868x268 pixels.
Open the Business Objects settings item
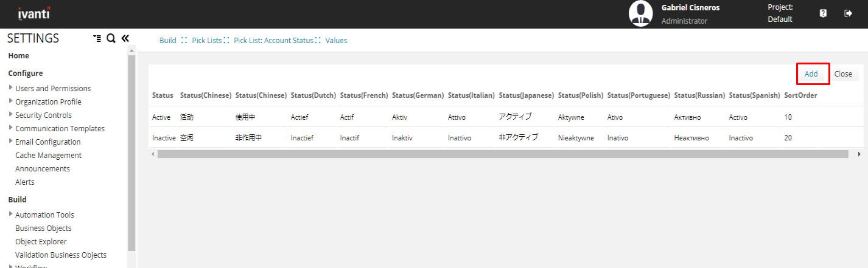click(x=43, y=228)
